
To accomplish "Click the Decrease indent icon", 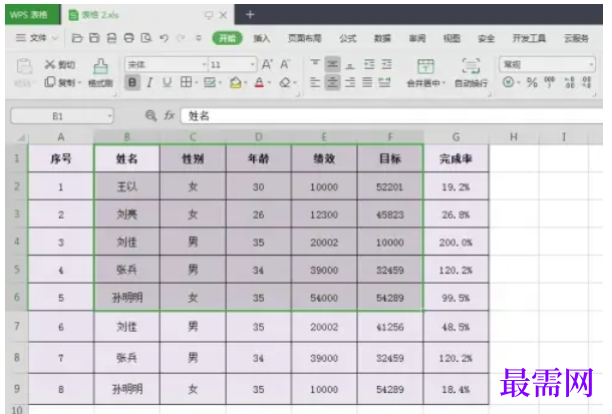I will 369,64.
